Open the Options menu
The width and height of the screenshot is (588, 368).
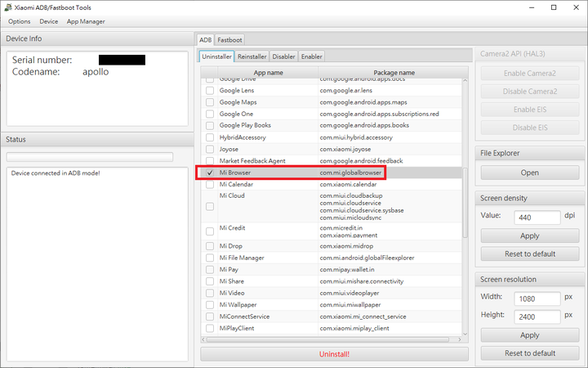coord(19,21)
